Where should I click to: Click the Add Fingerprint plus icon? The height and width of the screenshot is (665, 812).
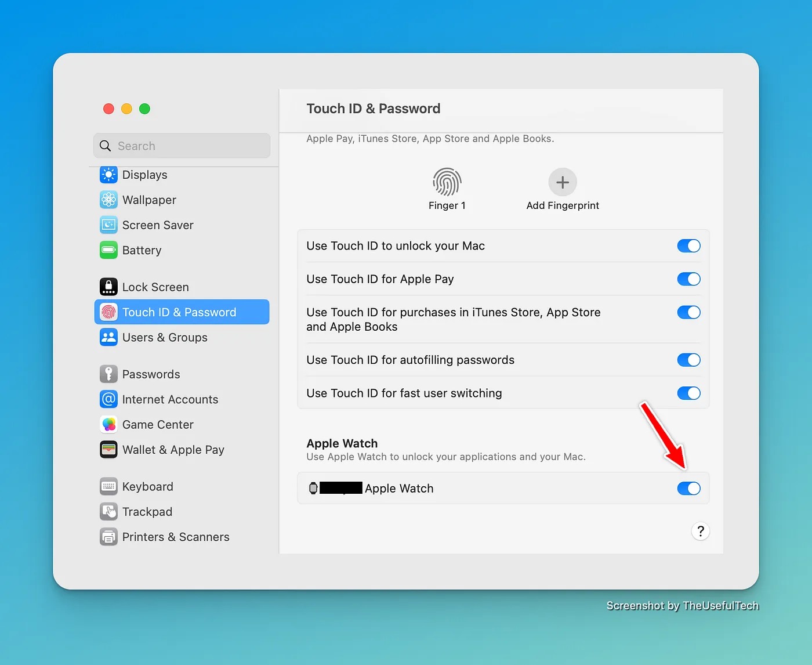563,182
